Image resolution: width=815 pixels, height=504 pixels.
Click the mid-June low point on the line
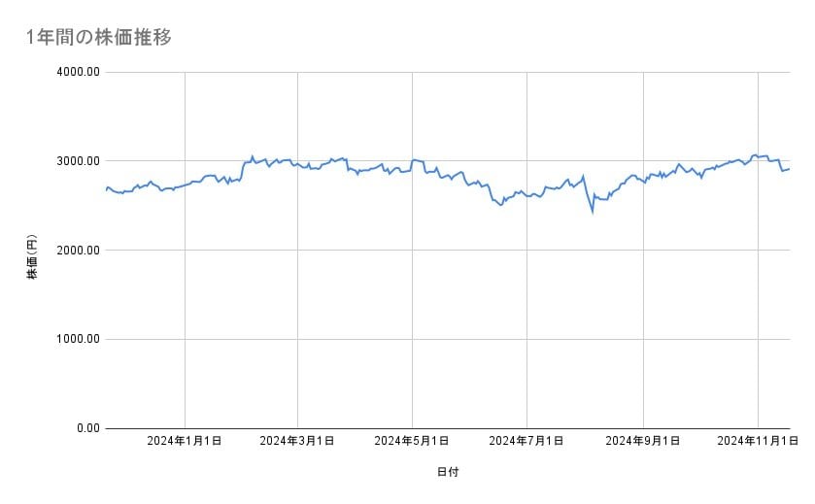pyautogui.click(x=501, y=205)
